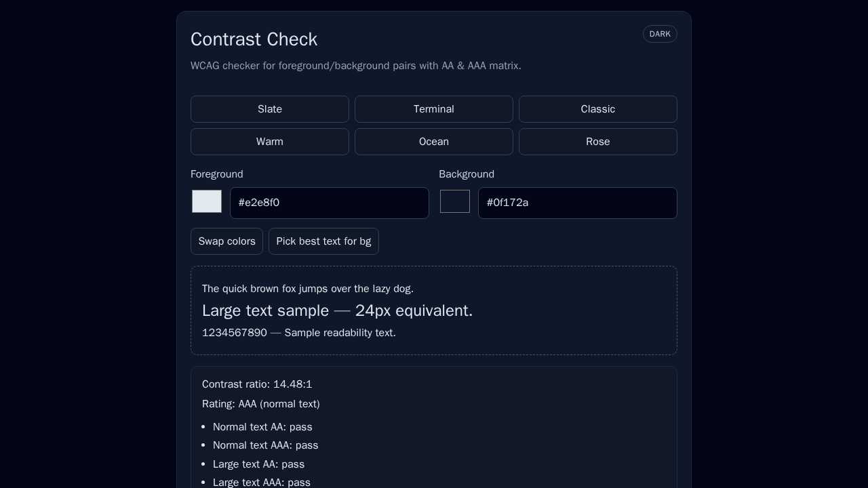Click the contrast ratio result line
The height and width of the screenshot is (488, 868).
[x=257, y=384]
